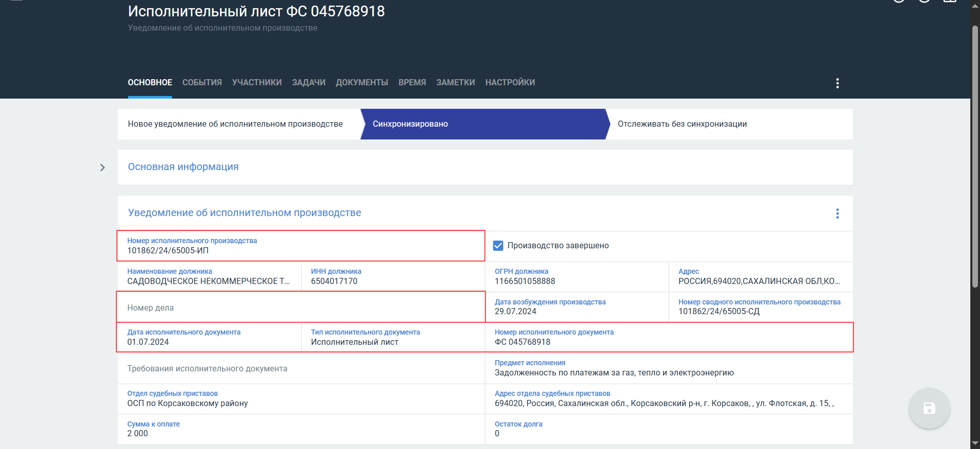
Task: Toggle the Производство завершено checkbox
Action: [498, 246]
